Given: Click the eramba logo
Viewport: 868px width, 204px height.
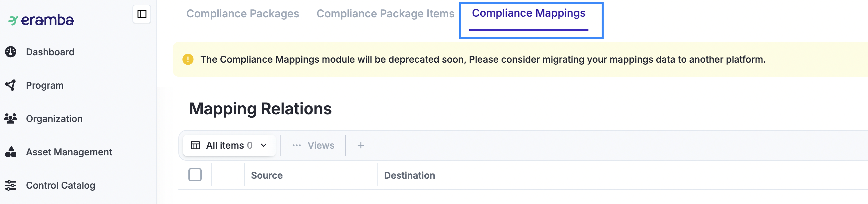Looking at the screenshot, I should coord(41,20).
